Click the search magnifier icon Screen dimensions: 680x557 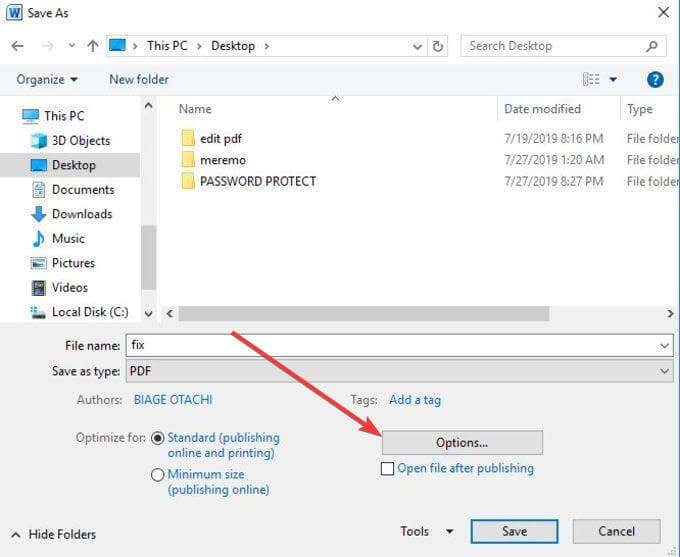tap(652, 46)
